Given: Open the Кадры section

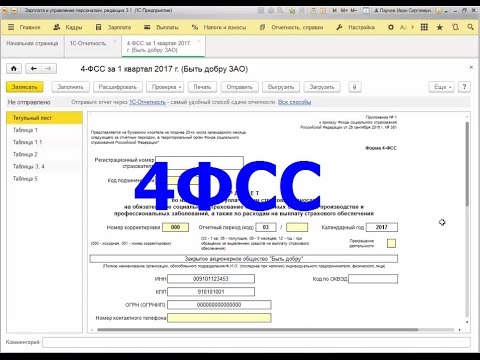Looking at the screenshot, I should (x=68, y=27).
